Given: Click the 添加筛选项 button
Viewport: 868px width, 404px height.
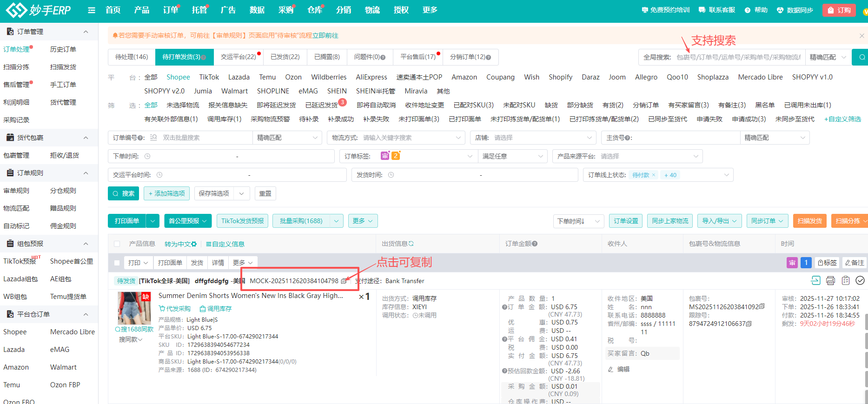Looking at the screenshot, I should (x=166, y=193).
